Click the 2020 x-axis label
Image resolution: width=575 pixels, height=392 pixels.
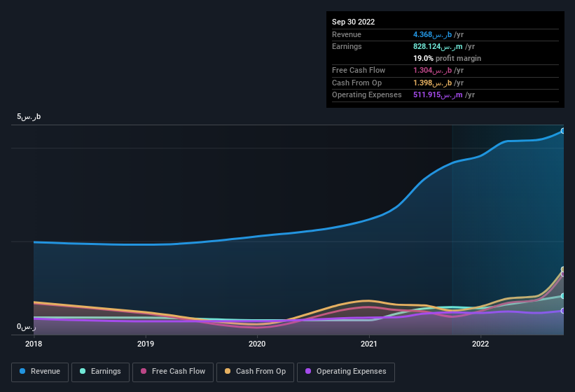click(x=257, y=344)
